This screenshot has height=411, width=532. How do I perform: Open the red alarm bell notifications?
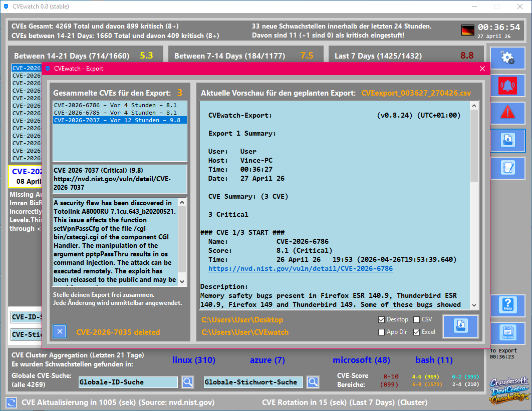pyautogui.click(x=507, y=85)
